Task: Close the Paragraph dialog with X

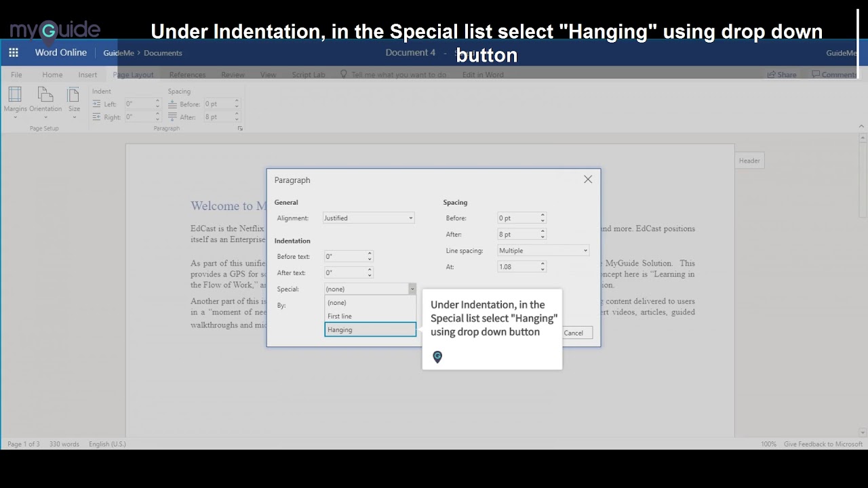Action: (x=588, y=180)
